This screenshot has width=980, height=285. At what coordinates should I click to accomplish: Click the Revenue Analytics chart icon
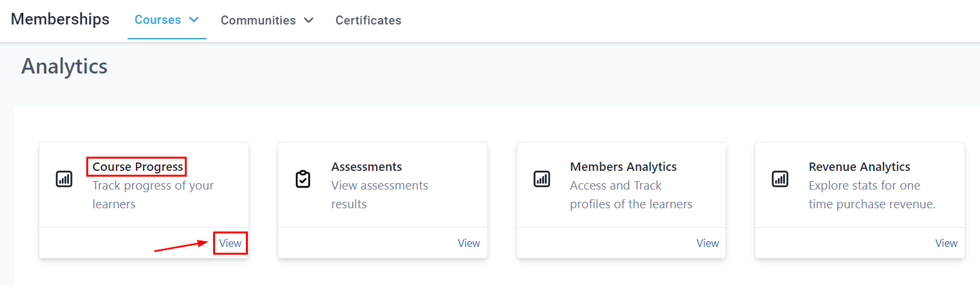(x=780, y=179)
